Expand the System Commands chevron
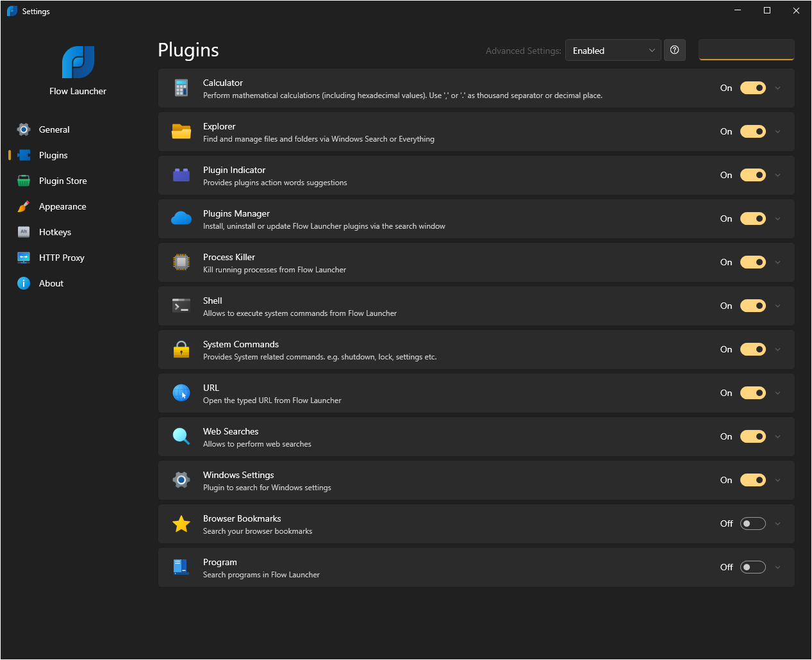The width and height of the screenshot is (812, 660). click(778, 349)
